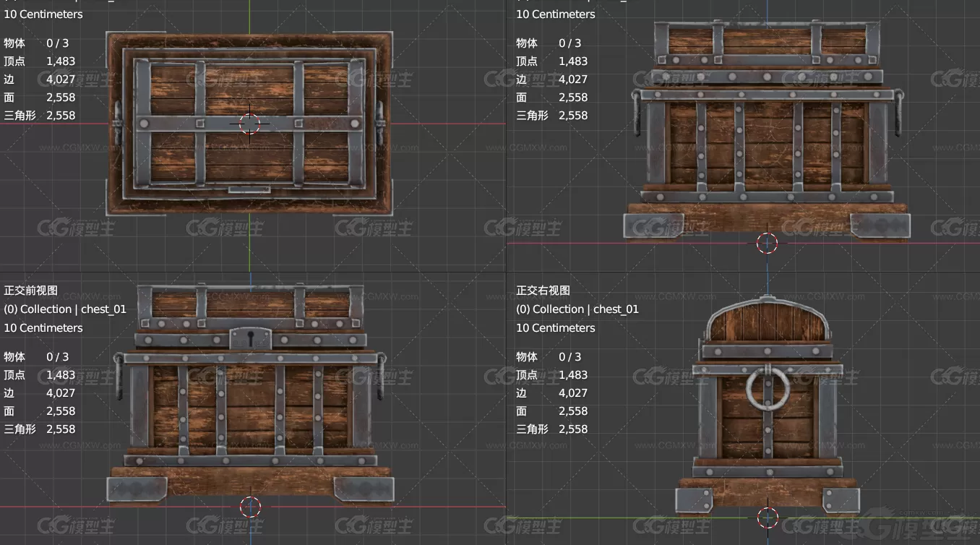Click the 顶点 1,483 stat in 正交右视图
This screenshot has height=545, width=980.
[551, 375]
